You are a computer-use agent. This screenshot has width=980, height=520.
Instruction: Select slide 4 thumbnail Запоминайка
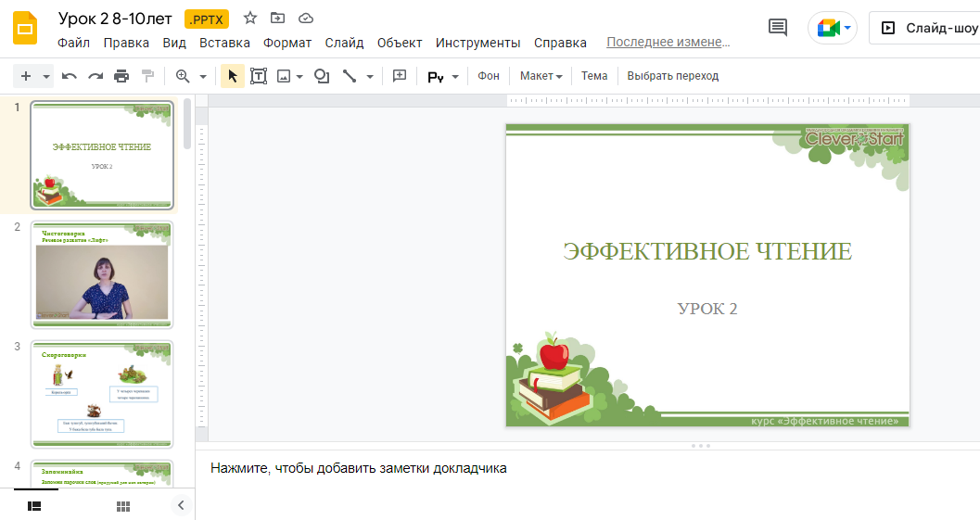pos(102,474)
